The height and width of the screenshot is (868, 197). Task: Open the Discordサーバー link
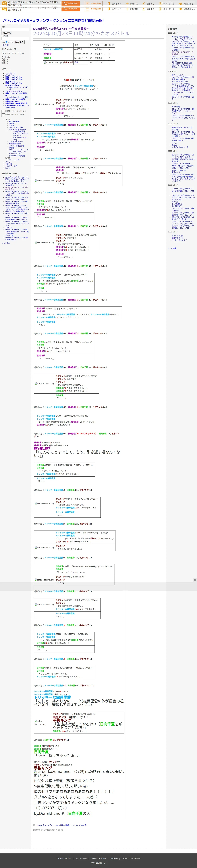pyautogui.click(x=17, y=155)
